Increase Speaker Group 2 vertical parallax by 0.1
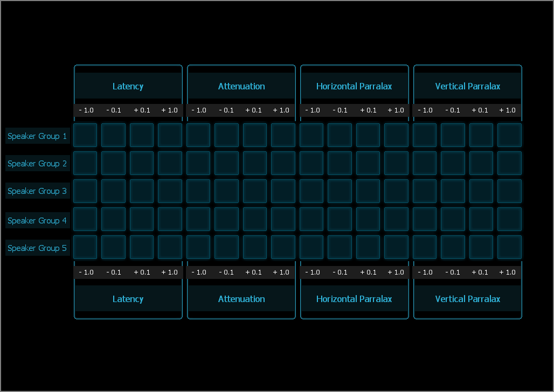Viewport: 554px width, 392px height. (481, 163)
